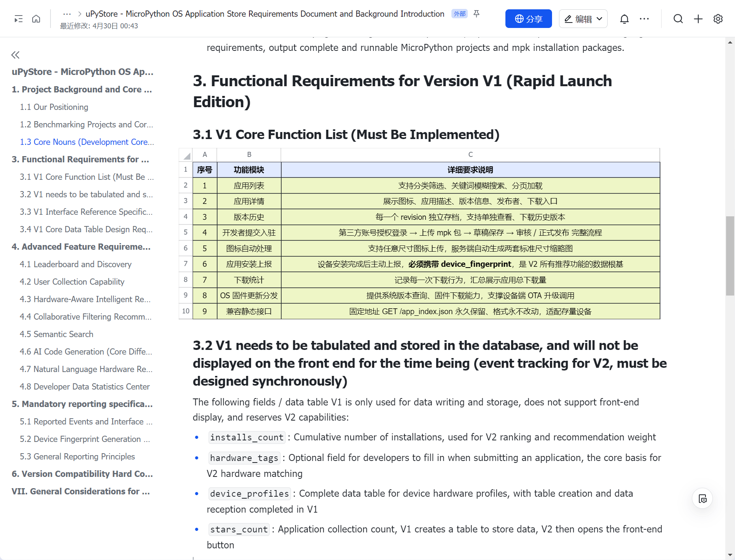Jump to outline title uPyStore - MicroPython OS

point(82,72)
